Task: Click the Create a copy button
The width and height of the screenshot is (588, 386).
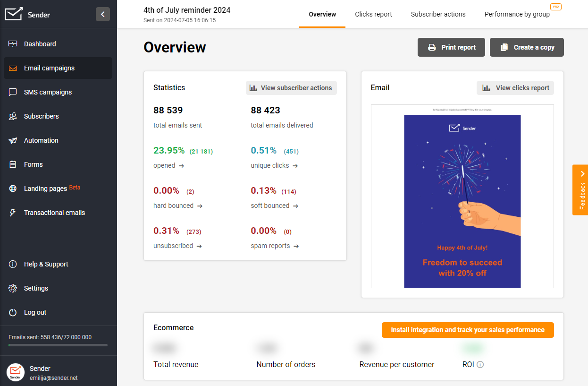Action: (x=526, y=47)
